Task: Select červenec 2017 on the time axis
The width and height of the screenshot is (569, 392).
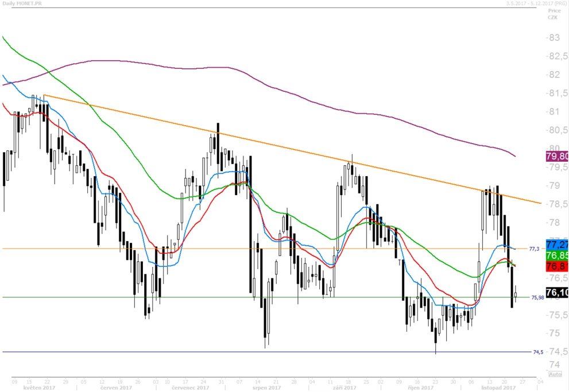Action: click(x=190, y=387)
